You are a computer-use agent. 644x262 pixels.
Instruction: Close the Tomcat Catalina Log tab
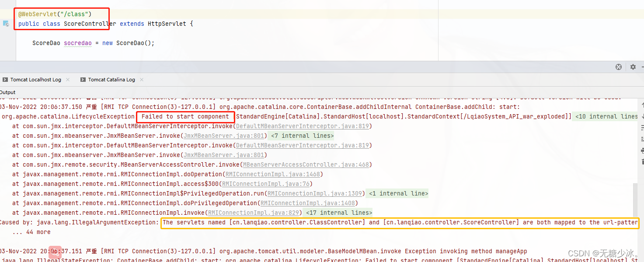[x=141, y=79]
